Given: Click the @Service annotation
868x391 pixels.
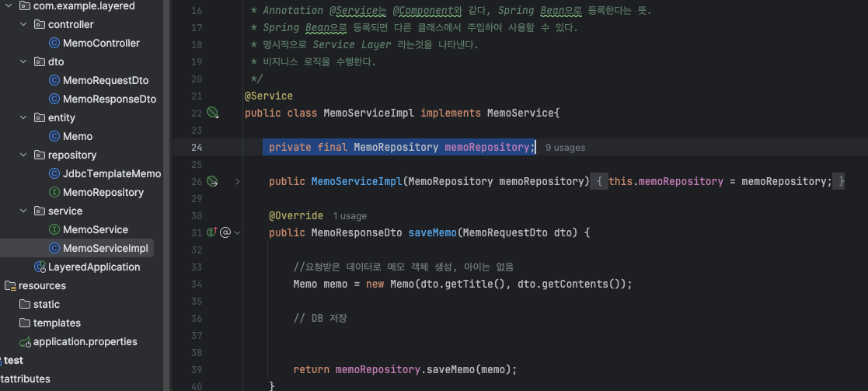Looking at the screenshot, I should [269, 96].
